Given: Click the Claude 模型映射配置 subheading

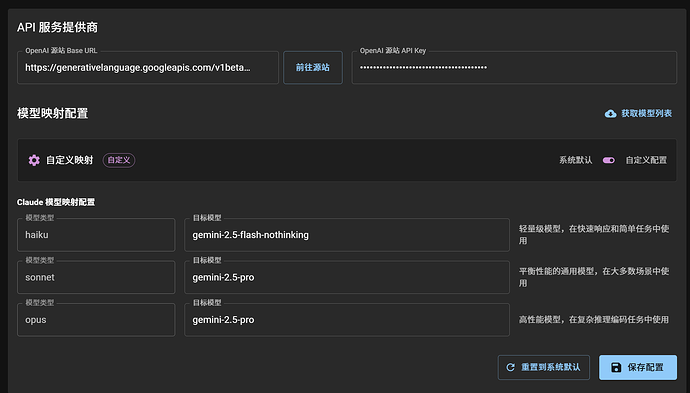Looking at the screenshot, I should [56, 202].
